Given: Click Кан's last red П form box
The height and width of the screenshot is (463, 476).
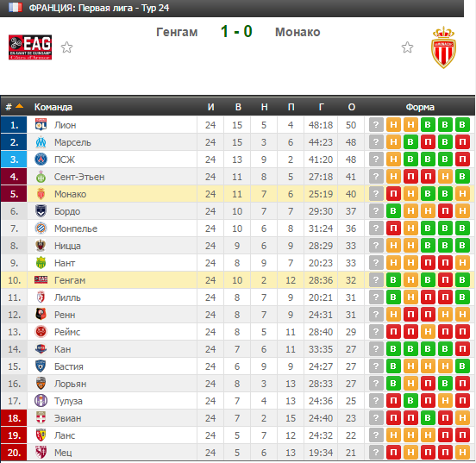Looking at the screenshot, I should point(462,349).
